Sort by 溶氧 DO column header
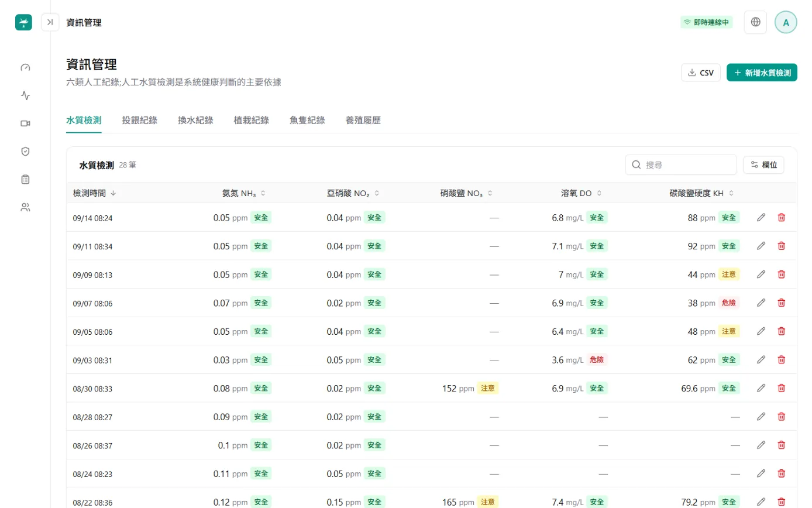 click(x=582, y=193)
